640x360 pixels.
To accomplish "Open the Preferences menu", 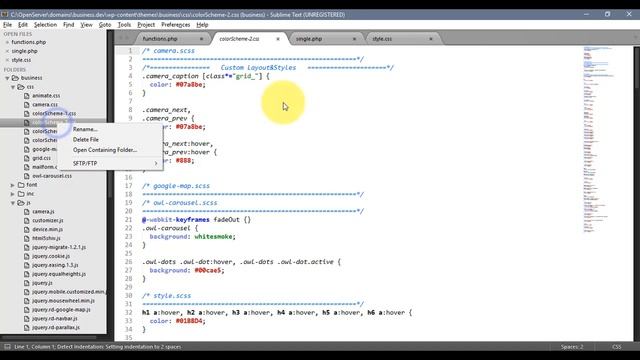I will click(176, 25).
